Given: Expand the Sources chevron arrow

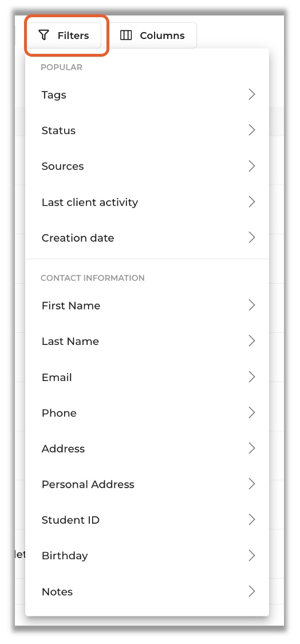Looking at the screenshot, I should coord(252,166).
